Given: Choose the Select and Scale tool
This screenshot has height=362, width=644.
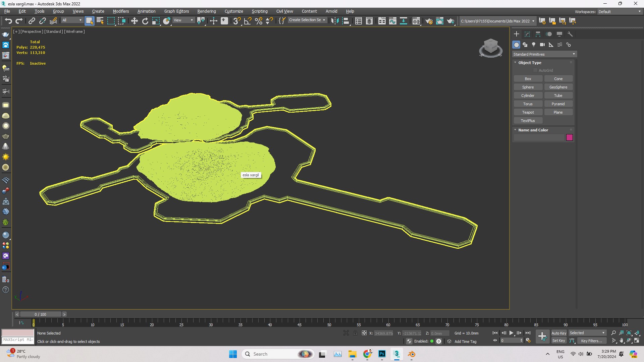Looking at the screenshot, I should pyautogui.click(x=156, y=21).
